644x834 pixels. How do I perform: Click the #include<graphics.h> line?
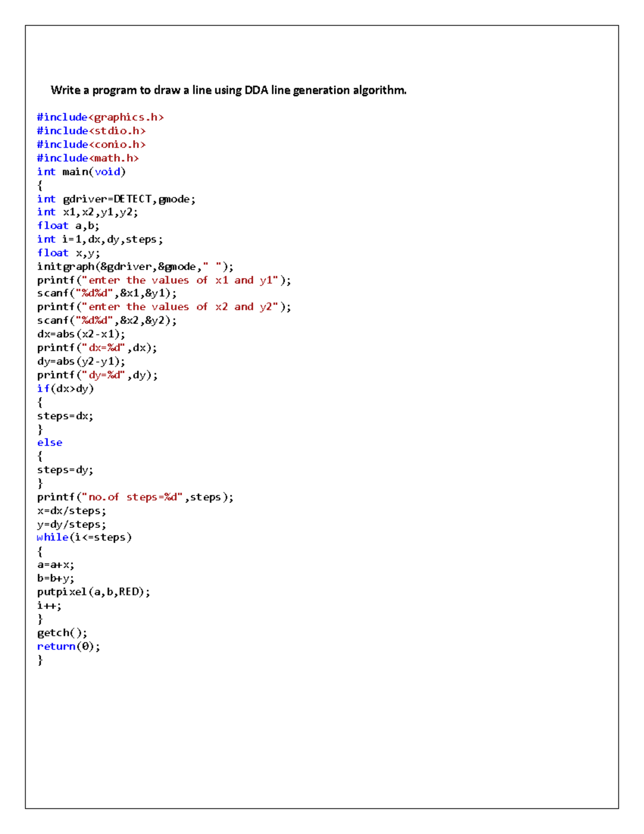coord(100,117)
